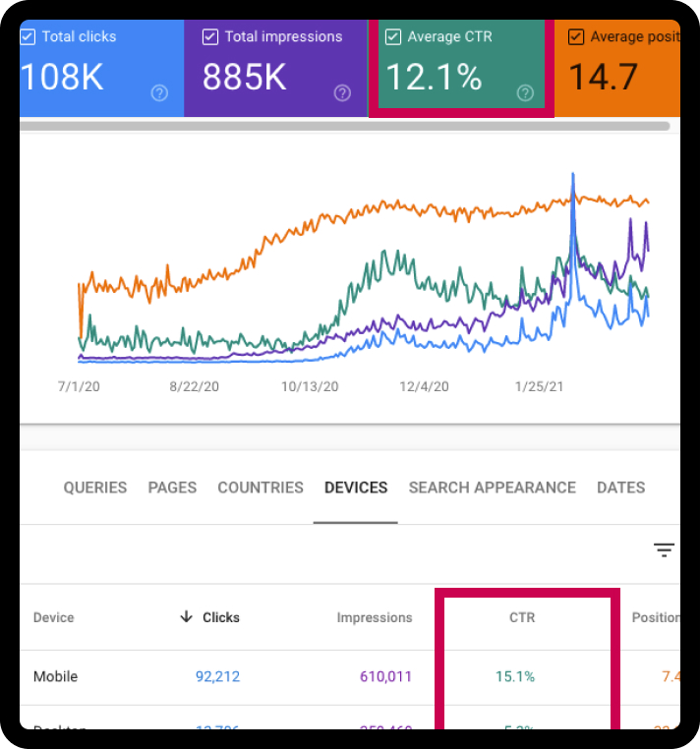Switch to the Countries tab

[261, 488]
